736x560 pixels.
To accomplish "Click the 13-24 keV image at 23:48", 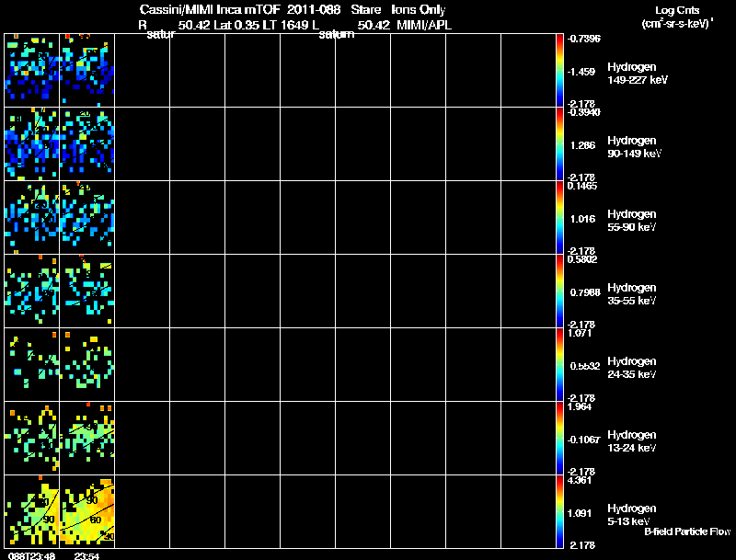I will (x=32, y=439).
